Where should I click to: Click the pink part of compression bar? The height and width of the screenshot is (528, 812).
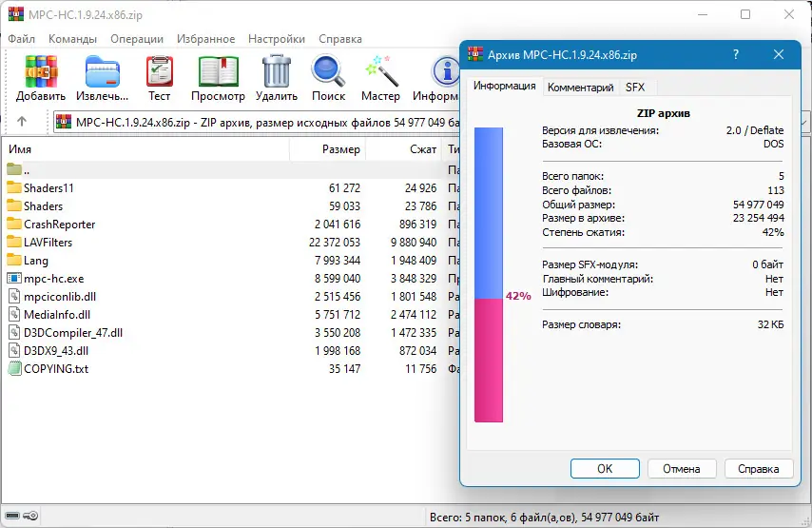(489, 361)
